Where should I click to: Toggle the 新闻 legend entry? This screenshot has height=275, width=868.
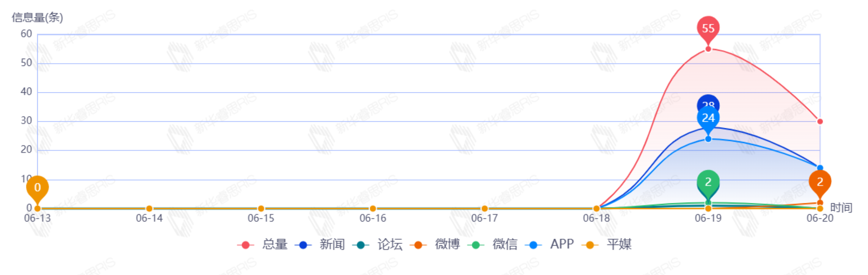pyautogui.click(x=320, y=245)
